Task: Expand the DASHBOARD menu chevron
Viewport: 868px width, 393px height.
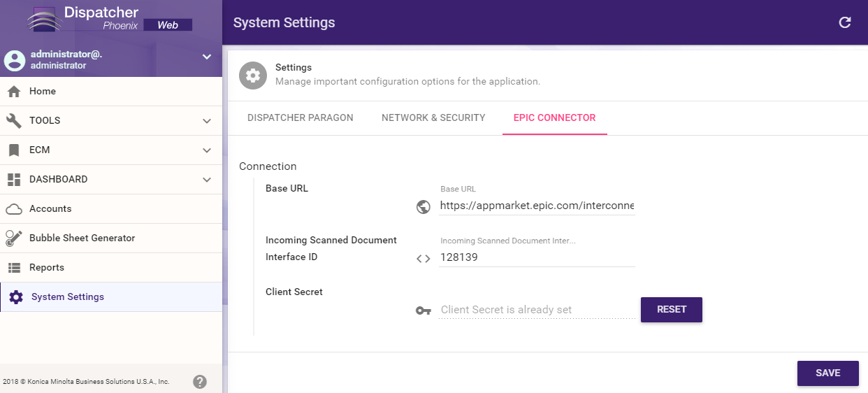Action: [207, 180]
